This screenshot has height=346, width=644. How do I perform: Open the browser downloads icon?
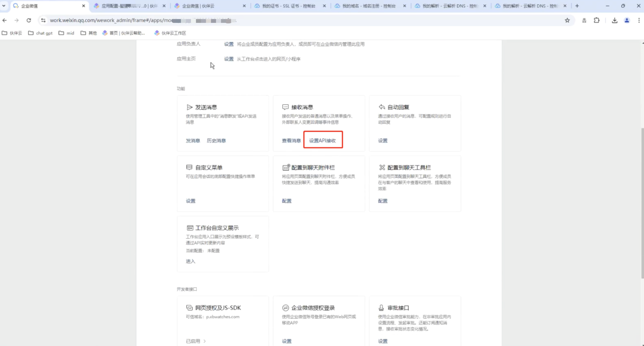[x=615, y=20]
